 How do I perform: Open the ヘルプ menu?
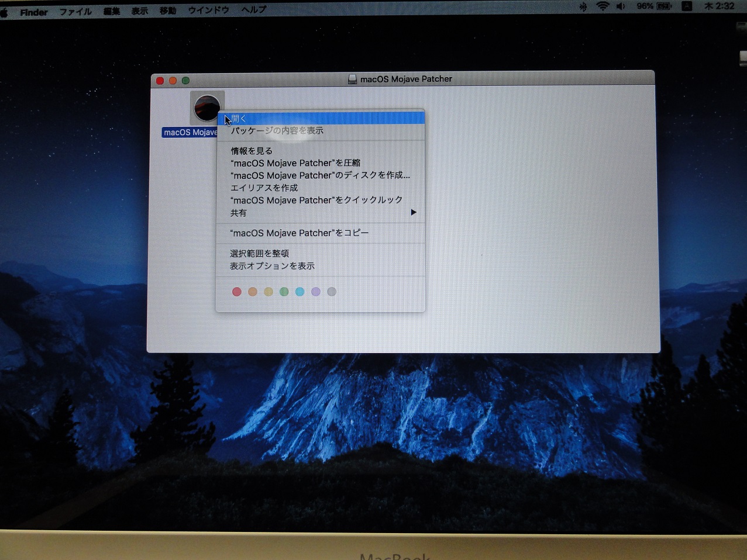[254, 10]
